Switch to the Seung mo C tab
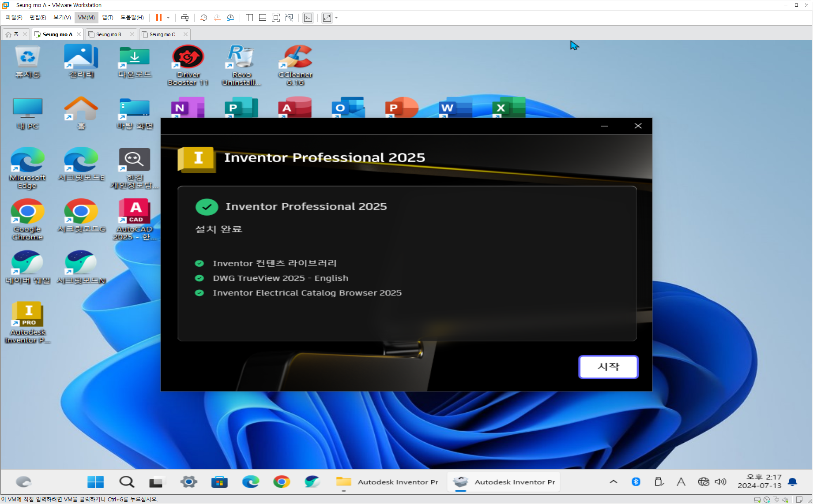The width and height of the screenshot is (813, 504). click(x=164, y=34)
